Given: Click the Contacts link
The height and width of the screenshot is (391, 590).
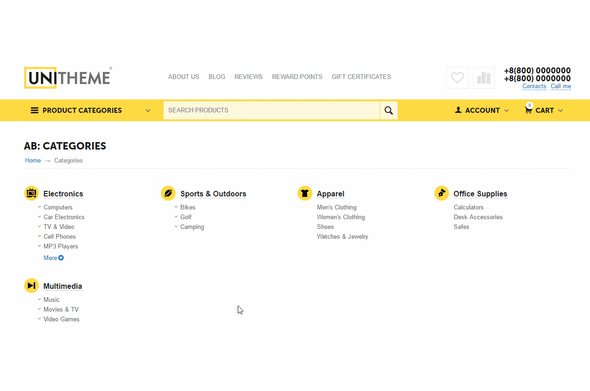Looking at the screenshot, I should pyautogui.click(x=534, y=86).
